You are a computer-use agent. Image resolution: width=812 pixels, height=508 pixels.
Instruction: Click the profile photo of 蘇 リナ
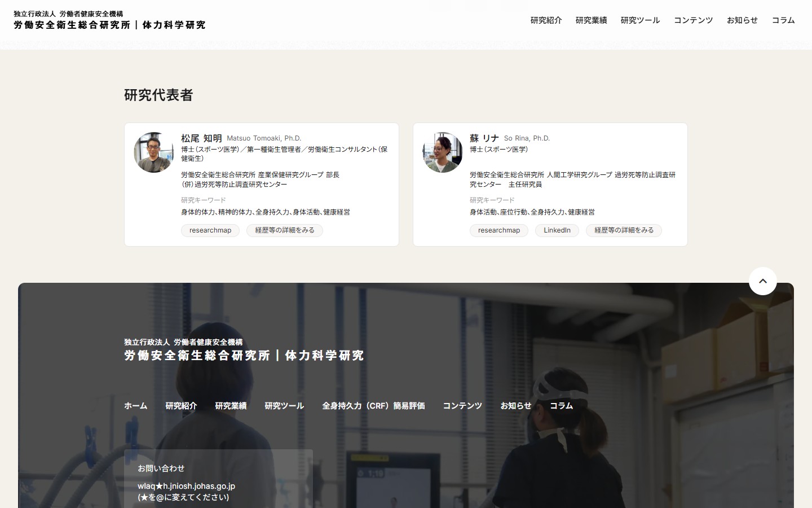click(x=443, y=152)
